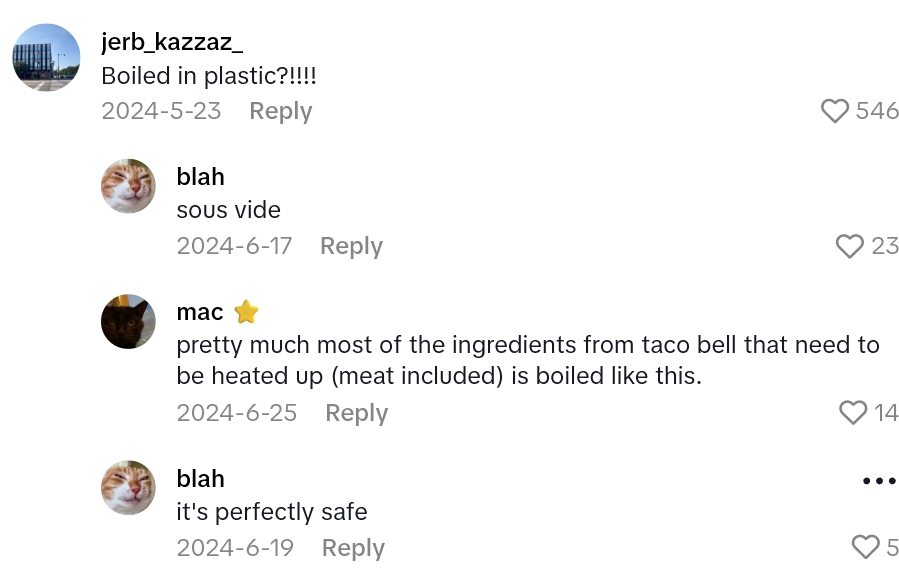899x587 pixels.
Task: Click the star badge beside mac's username
Action: [x=244, y=312]
